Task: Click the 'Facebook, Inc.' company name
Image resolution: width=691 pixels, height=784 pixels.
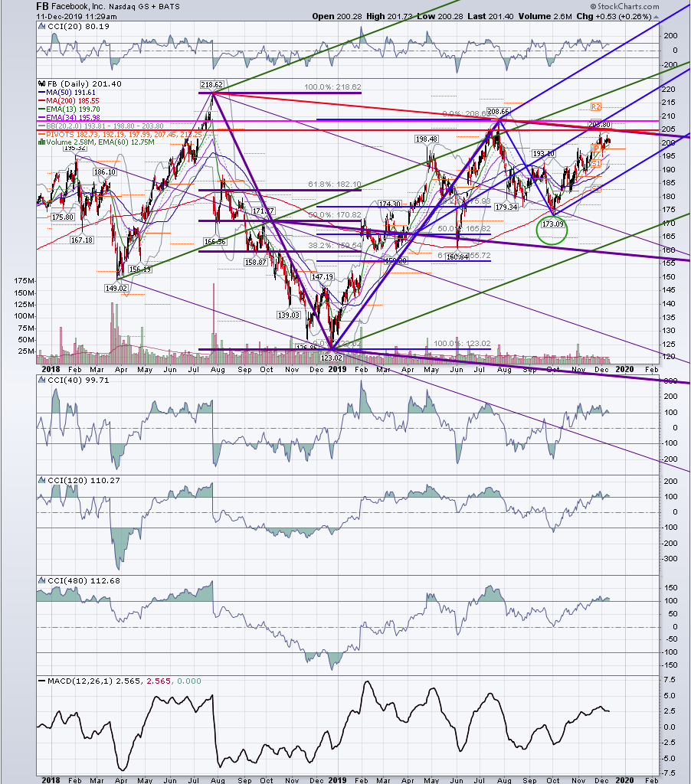Action: pos(78,6)
